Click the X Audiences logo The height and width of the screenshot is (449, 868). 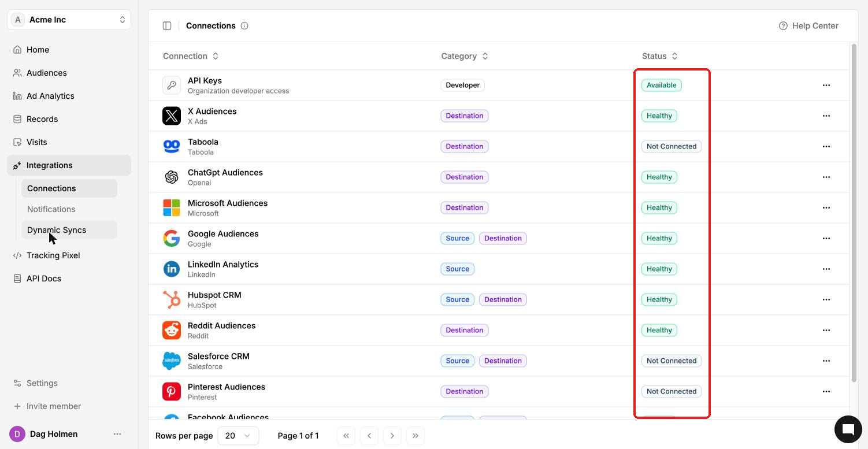(x=172, y=116)
